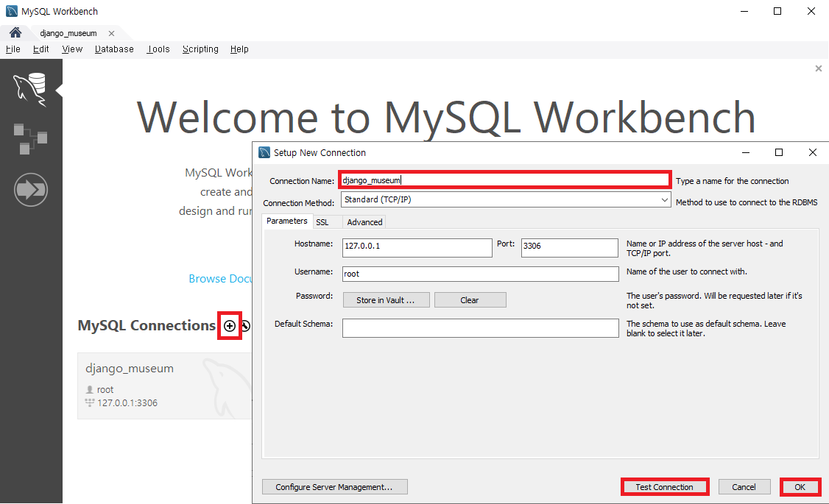Click the Clear password button

[470, 300]
